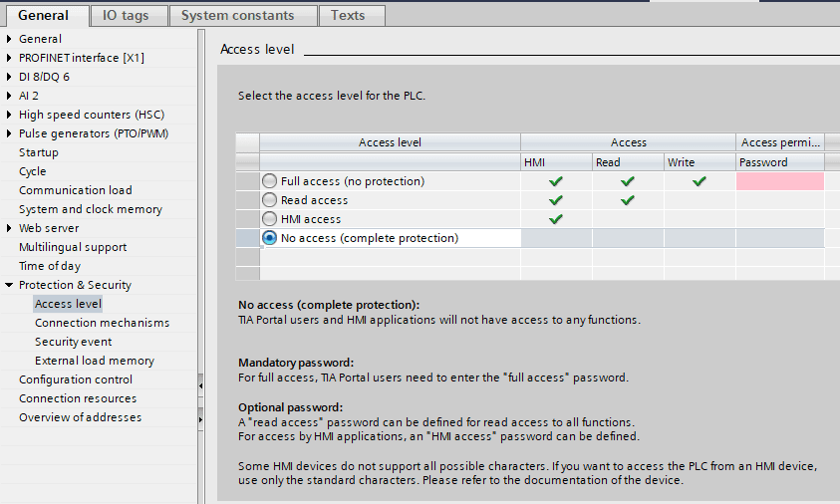Screen dimensions: 840x504
Task: Open Connection mechanisms settings
Action: (102, 323)
